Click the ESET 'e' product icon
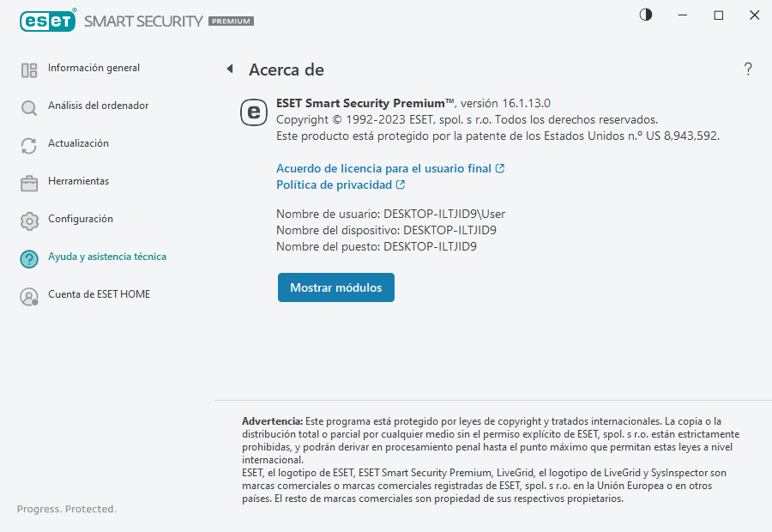The image size is (772, 532). [x=253, y=112]
